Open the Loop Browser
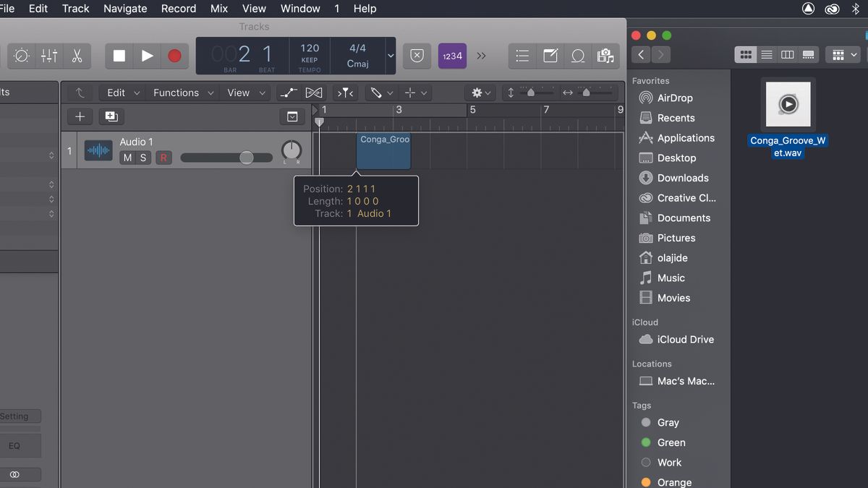This screenshot has width=868, height=488. point(577,56)
